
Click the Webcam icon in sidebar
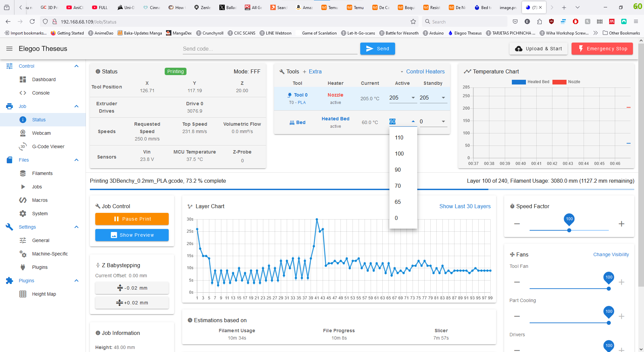coord(23,133)
